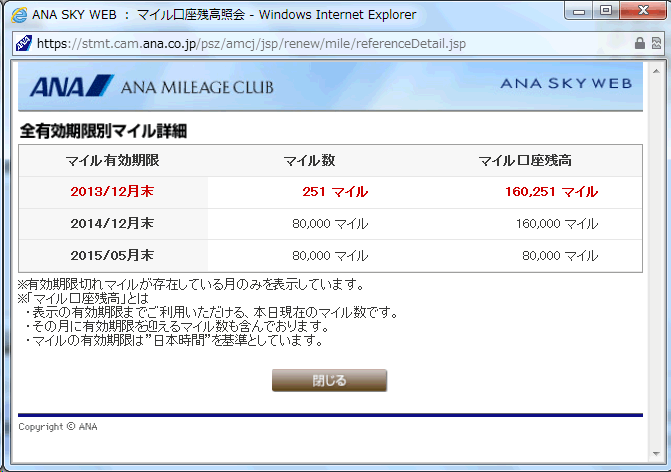
Task: Click the Internet Explorer icon in title bar
Action: [x=19, y=15]
